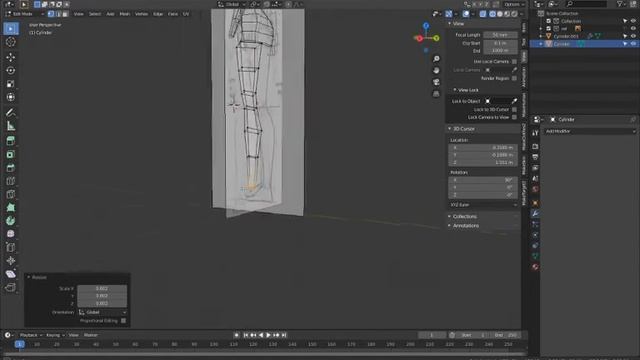Select the Cylinder object in outliner
Viewport: 640px width, 360px height.
pos(562,44)
